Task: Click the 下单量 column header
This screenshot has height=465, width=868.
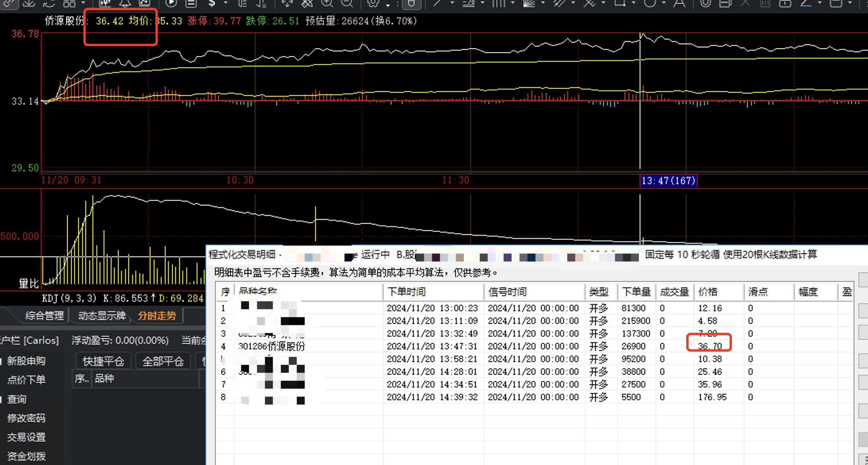Action: (636, 292)
